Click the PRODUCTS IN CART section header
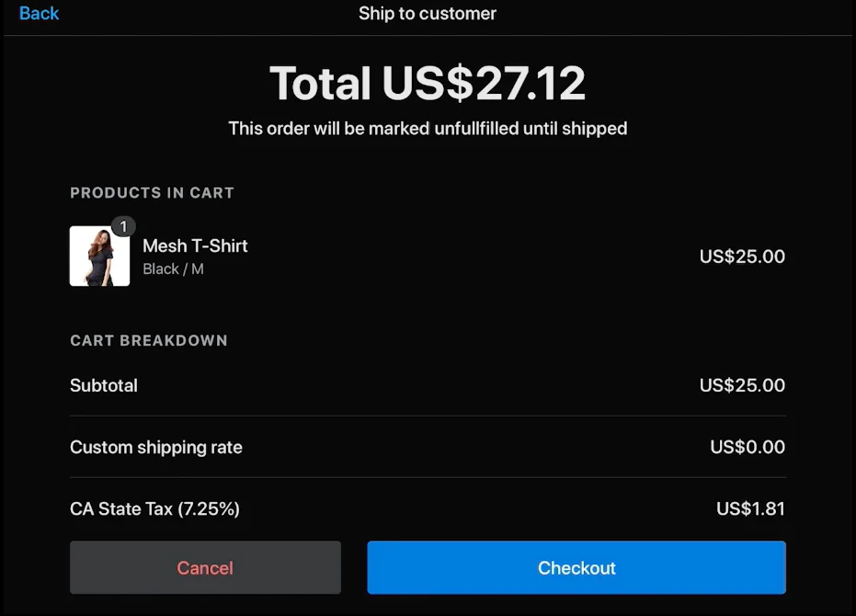The image size is (856, 616). click(x=152, y=192)
